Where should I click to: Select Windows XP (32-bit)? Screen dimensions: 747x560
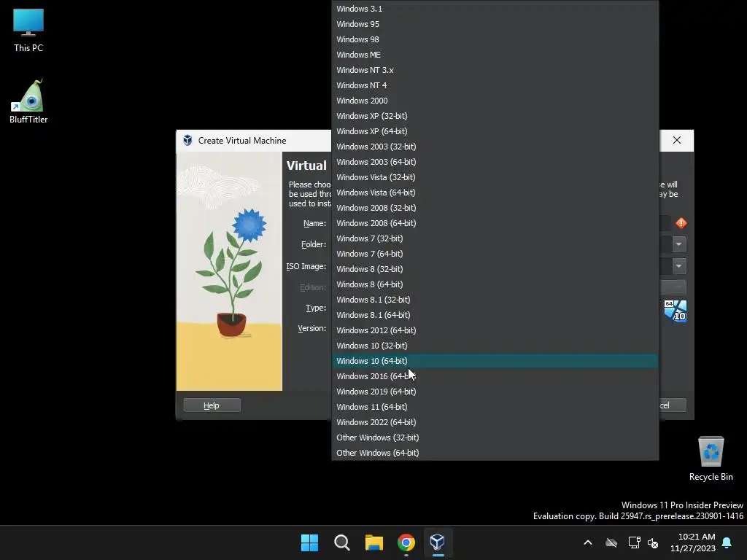point(495,116)
